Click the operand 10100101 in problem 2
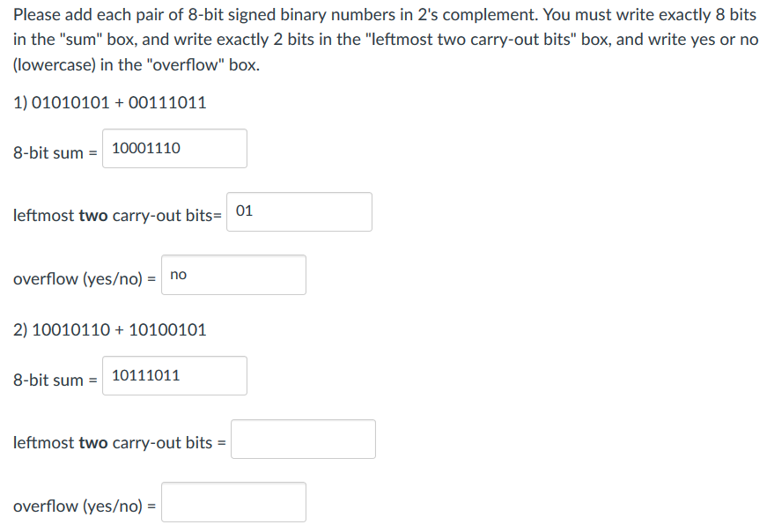 tap(167, 330)
